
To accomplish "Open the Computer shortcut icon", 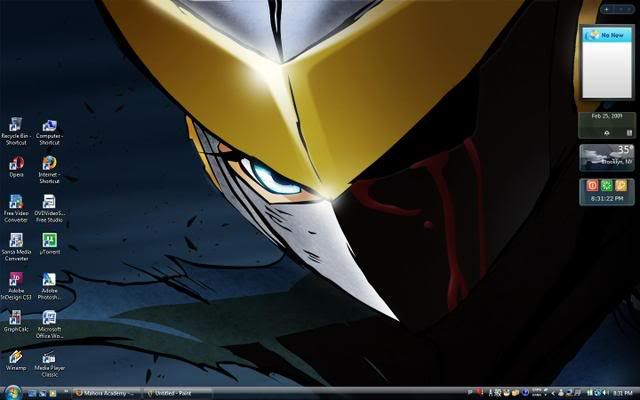I will 49,126.
